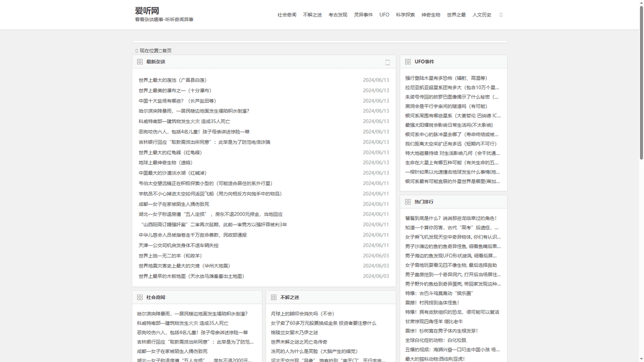Image resolution: width=644 pixels, height=362 pixels.
Task: Open article 宇航员不小心掉进太空如何返回飞船
Action: 210,194
